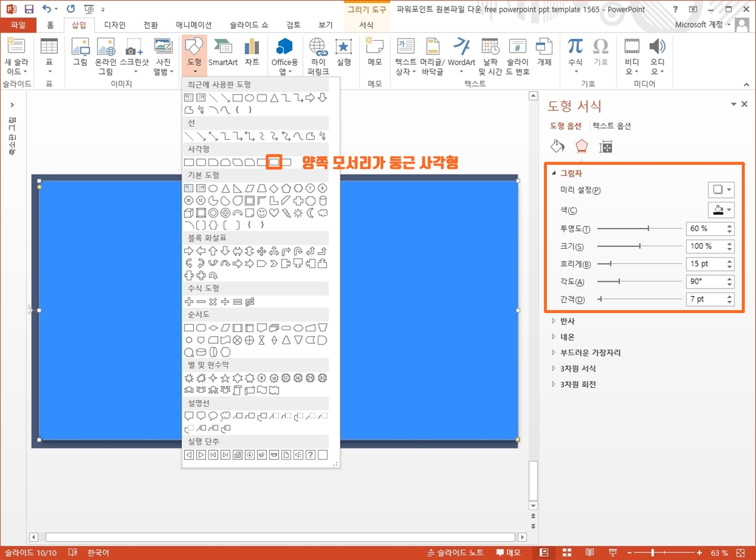Select the lightning bolt shape
This screenshot has width=756, height=560.
coord(286,213)
